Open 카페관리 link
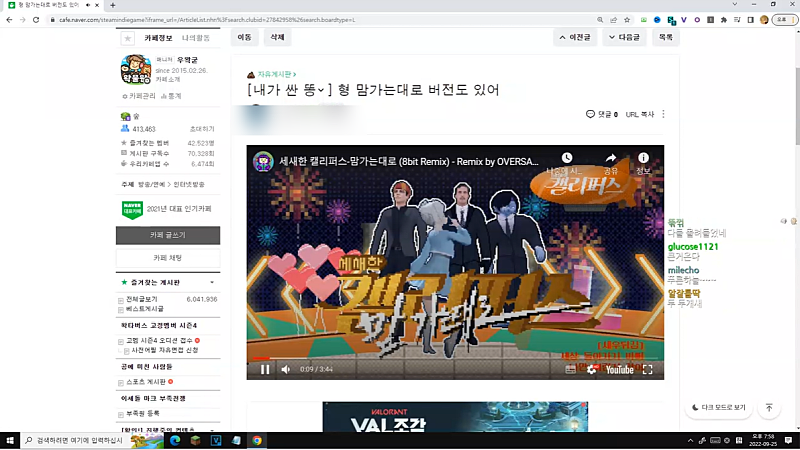Image resolution: width=800 pixels, height=450 pixels. pos(139,96)
